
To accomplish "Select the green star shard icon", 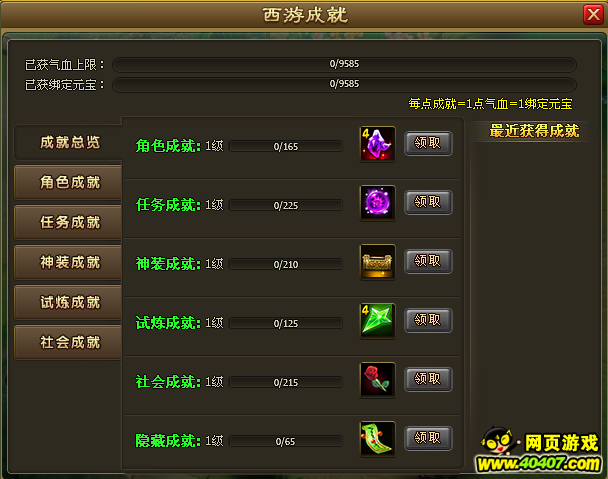I will coord(377,321).
